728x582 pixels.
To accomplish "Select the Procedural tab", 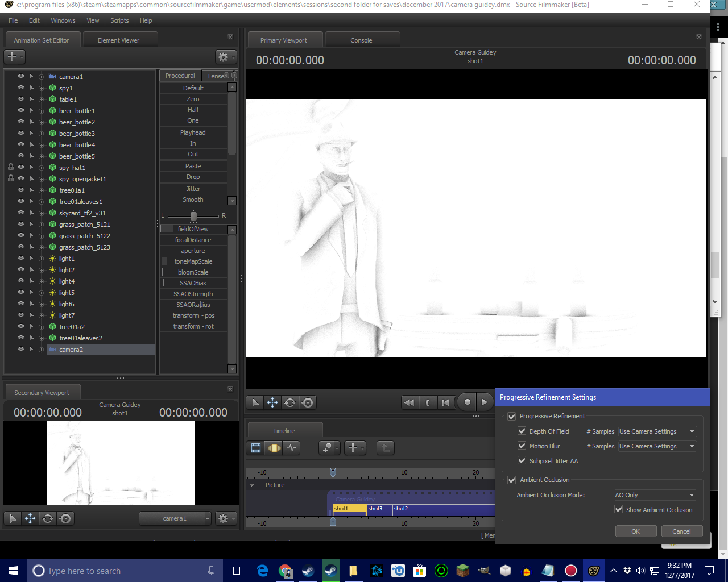I will coord(180,76).
